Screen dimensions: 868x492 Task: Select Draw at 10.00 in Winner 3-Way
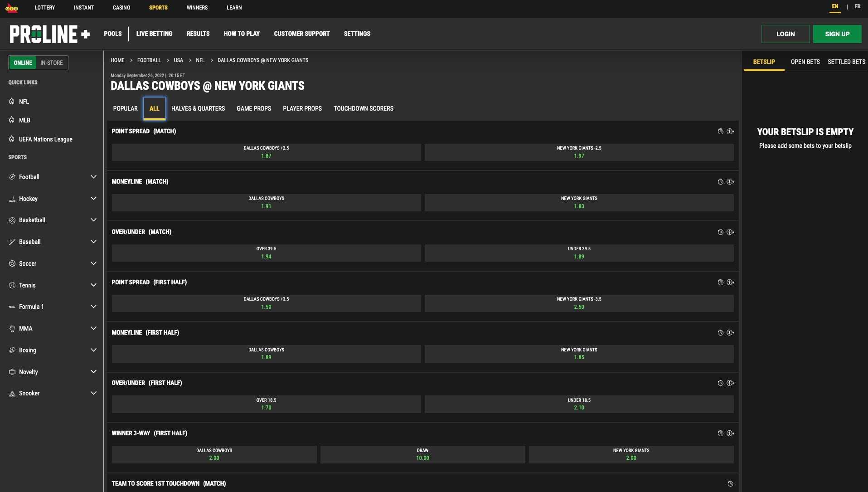click(423, 454)
